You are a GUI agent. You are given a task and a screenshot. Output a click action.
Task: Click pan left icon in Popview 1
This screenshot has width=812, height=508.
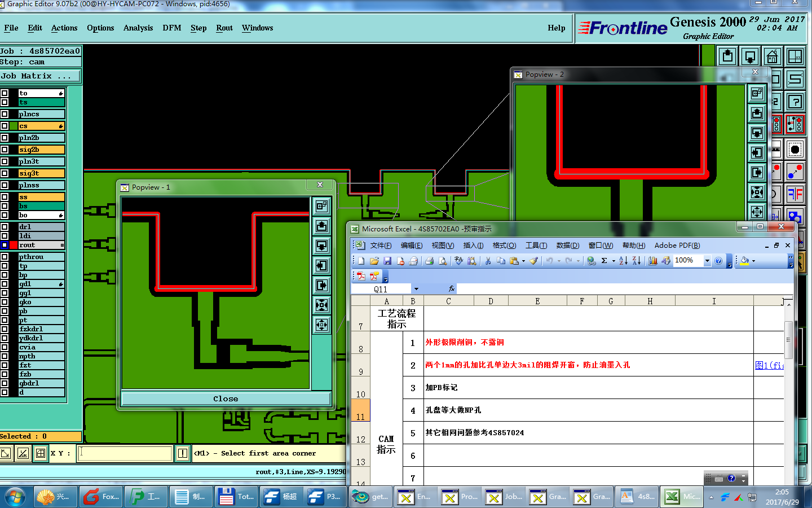click(321, 266)
